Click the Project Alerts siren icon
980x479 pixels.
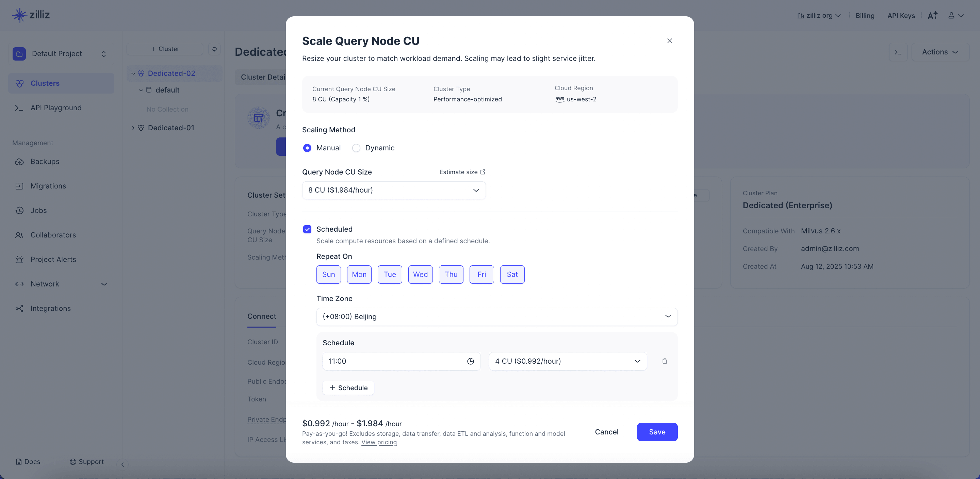click(x=19, y=260)
